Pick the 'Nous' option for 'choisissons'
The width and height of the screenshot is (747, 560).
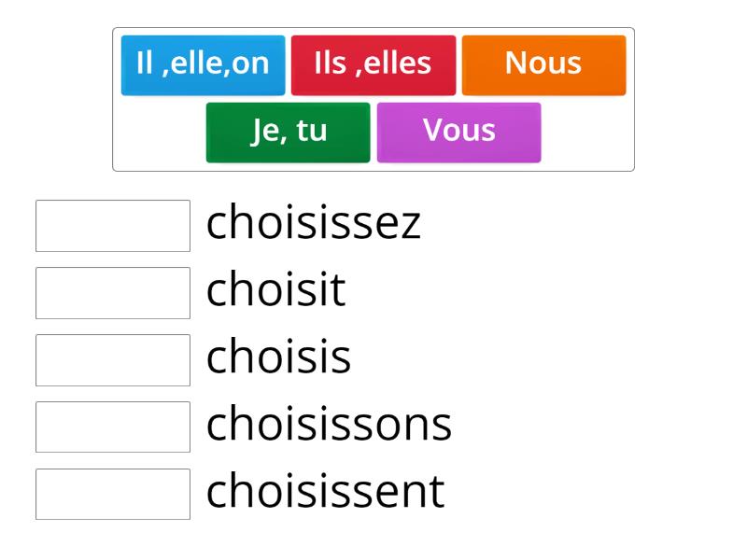(x=543, y=63)
